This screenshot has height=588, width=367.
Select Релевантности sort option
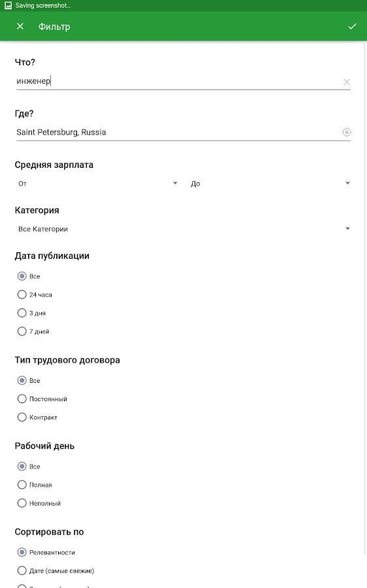point(46,552)
